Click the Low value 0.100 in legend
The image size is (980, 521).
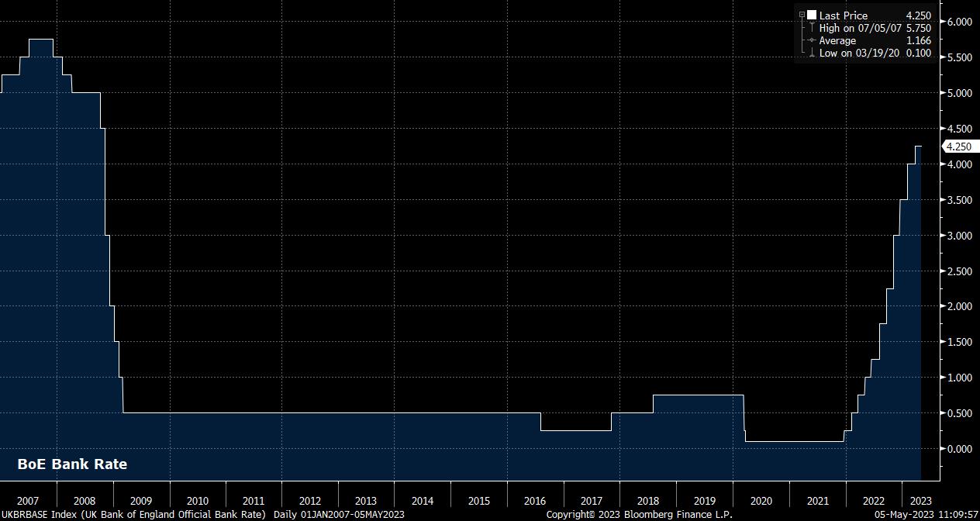[919, 53]
